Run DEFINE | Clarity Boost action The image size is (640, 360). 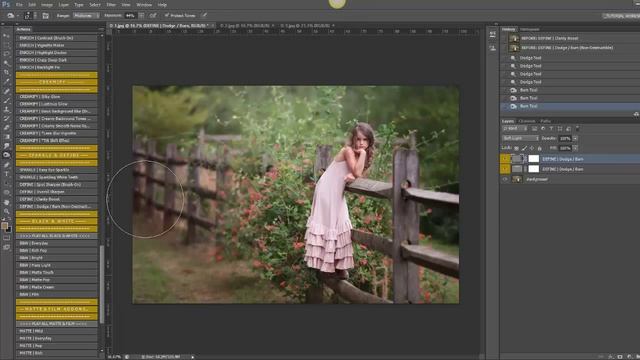(57, 199)
